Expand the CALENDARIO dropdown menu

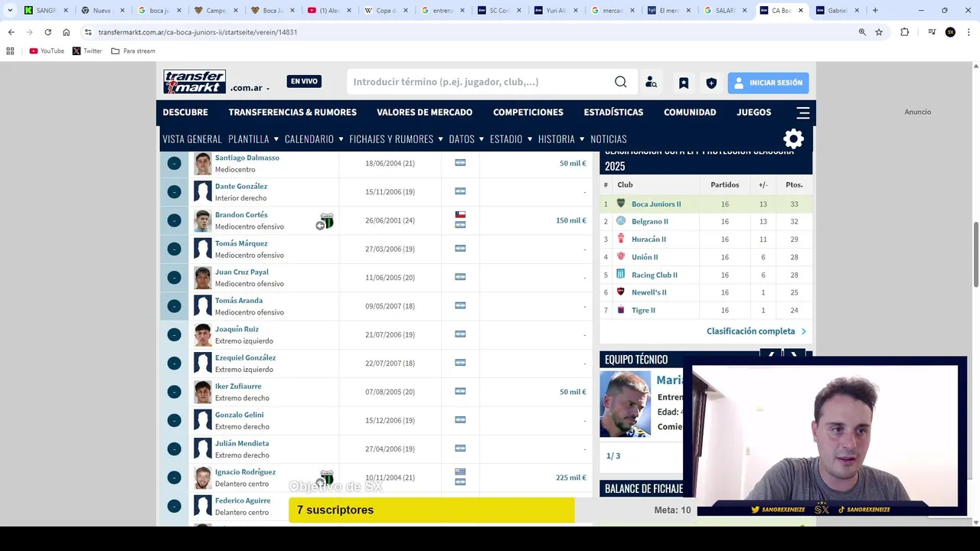pyautogui.click(x=314, y=139)
